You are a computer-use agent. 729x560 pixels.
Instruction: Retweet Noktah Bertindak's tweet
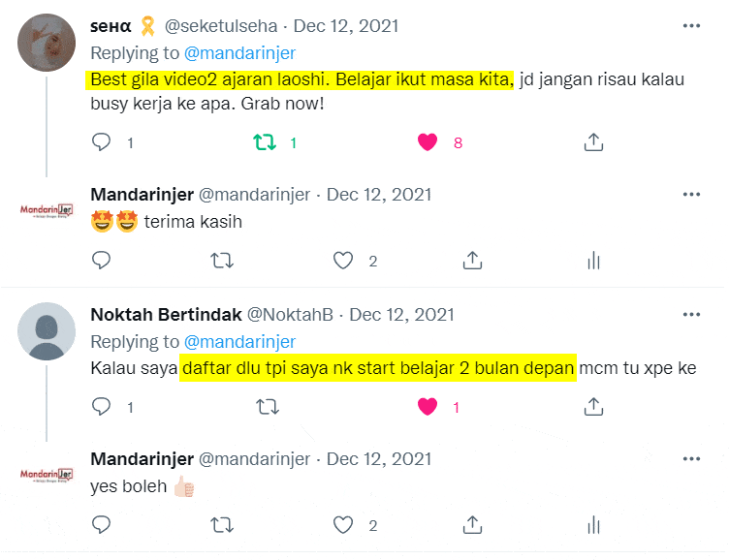[x=264, y=408]
